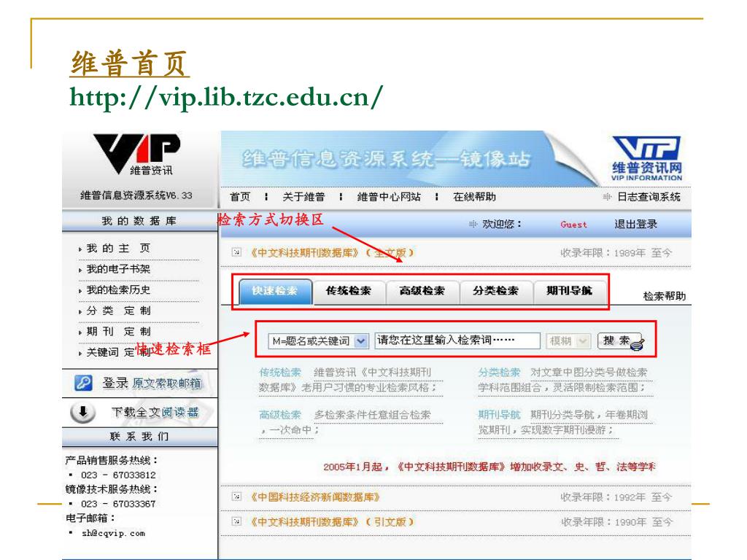This screenshot has height=560, width=747.
Task: Expand the 中文科技期刊数据库 引文版 entry icon
Action: (236, 521)
